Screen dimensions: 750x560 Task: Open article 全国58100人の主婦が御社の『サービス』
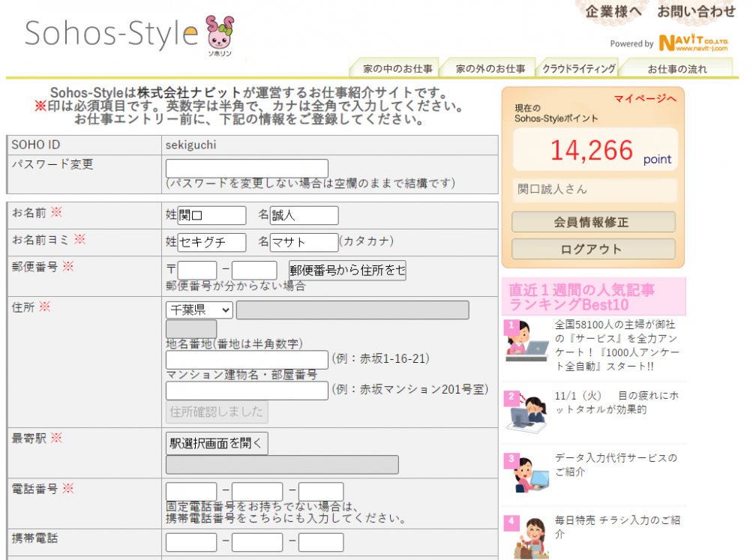coord(617,346)
